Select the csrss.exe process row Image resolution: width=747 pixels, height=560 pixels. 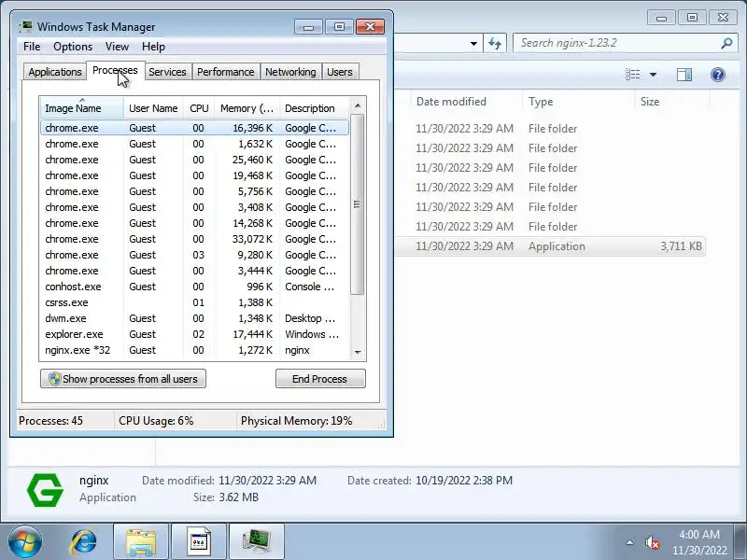click(x=195, y=302)
